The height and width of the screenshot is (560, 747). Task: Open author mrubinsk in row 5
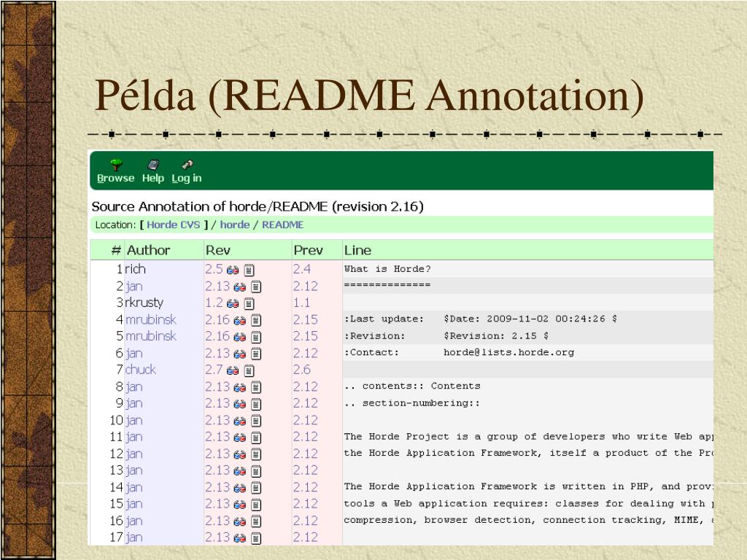(150, 336)
